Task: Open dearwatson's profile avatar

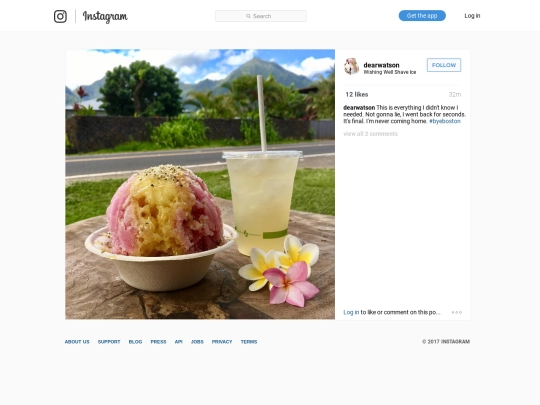Action: (352, 66)
